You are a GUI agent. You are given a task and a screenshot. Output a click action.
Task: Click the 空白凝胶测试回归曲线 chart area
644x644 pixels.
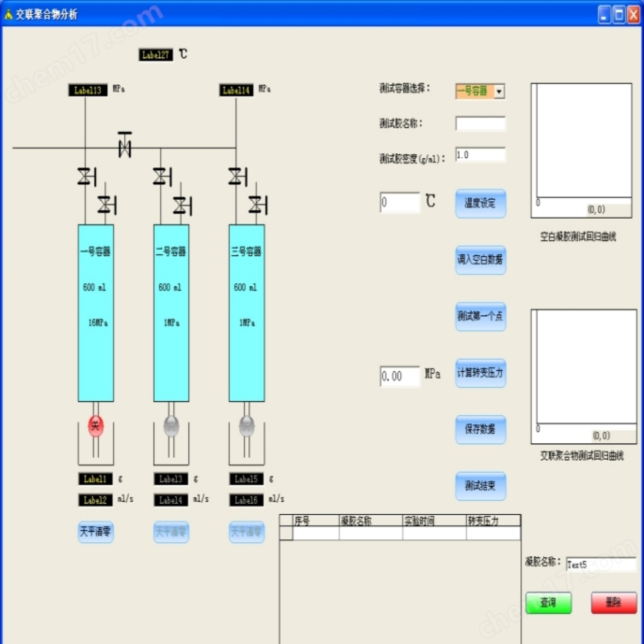click(x=581, y=151)
